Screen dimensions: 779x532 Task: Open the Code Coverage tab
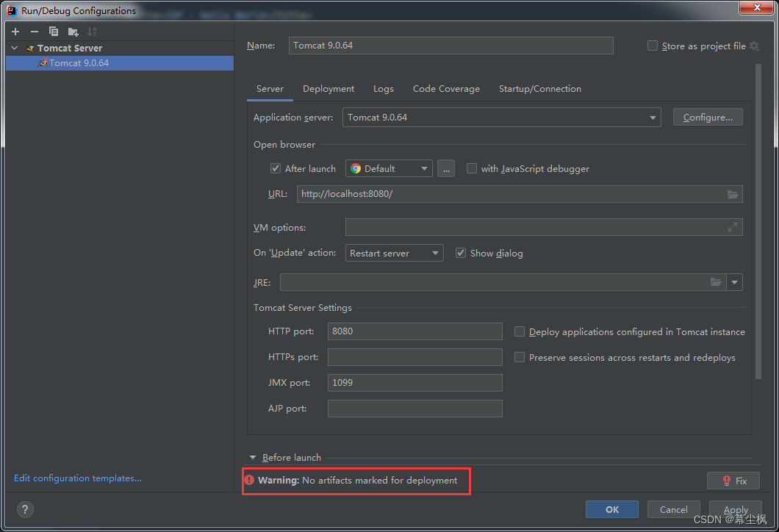coord(446,88)
